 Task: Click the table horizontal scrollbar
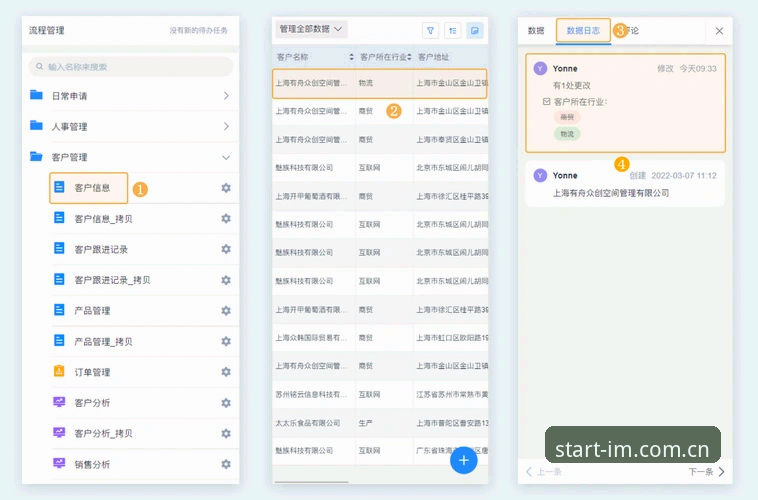311,482
